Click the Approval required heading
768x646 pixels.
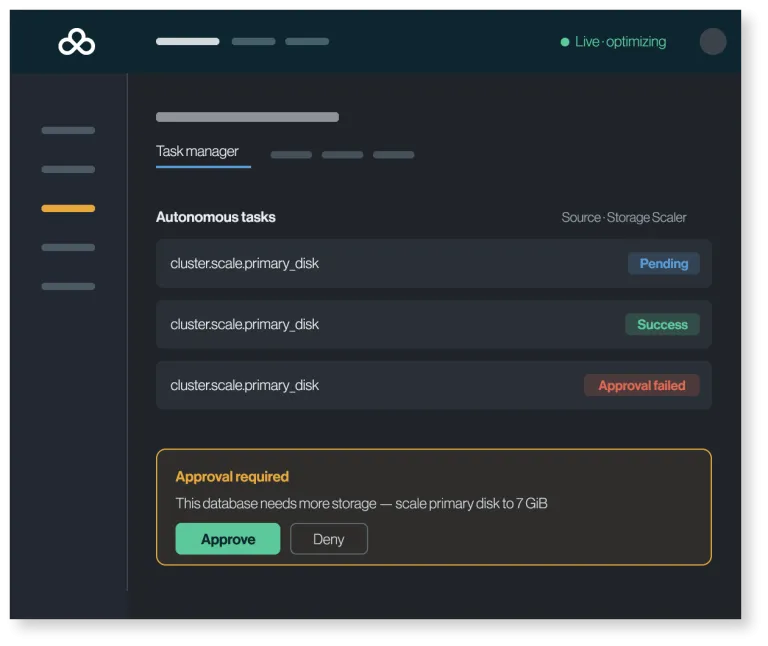pos(232,477)
